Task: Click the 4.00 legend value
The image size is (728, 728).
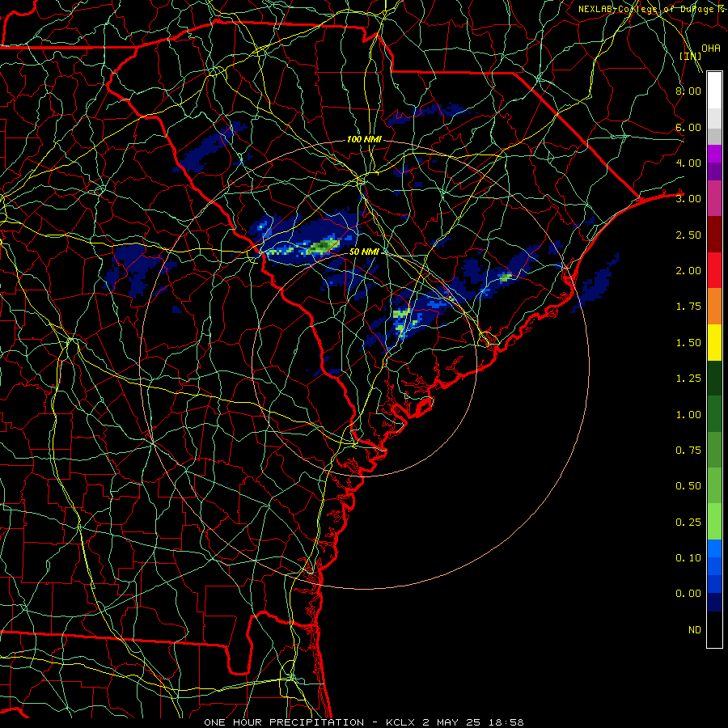Action: [688, 163]
